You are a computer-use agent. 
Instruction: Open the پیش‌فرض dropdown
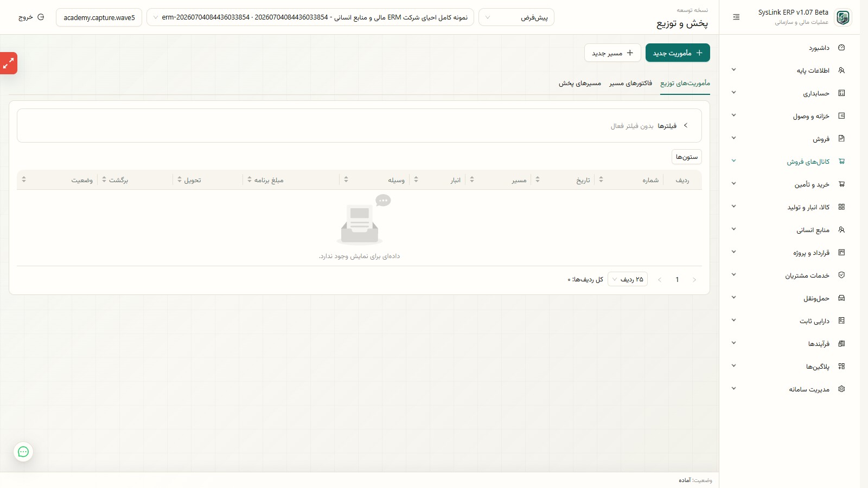[516, 17]
